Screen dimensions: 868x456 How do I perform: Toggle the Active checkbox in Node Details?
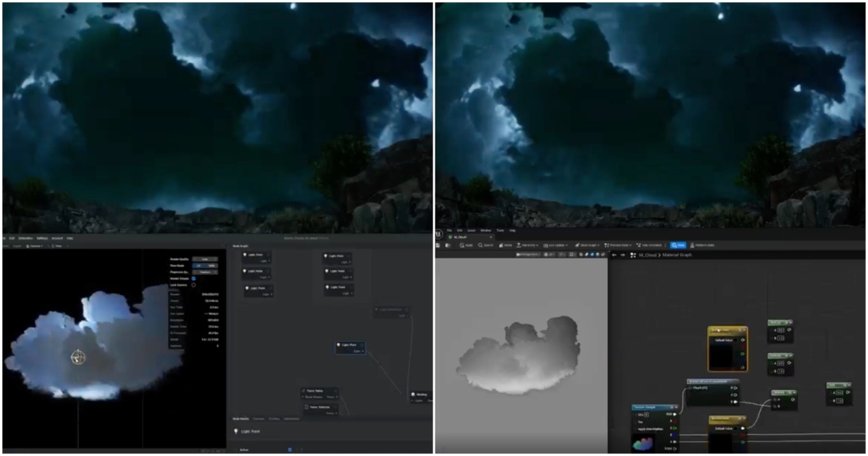289,449
